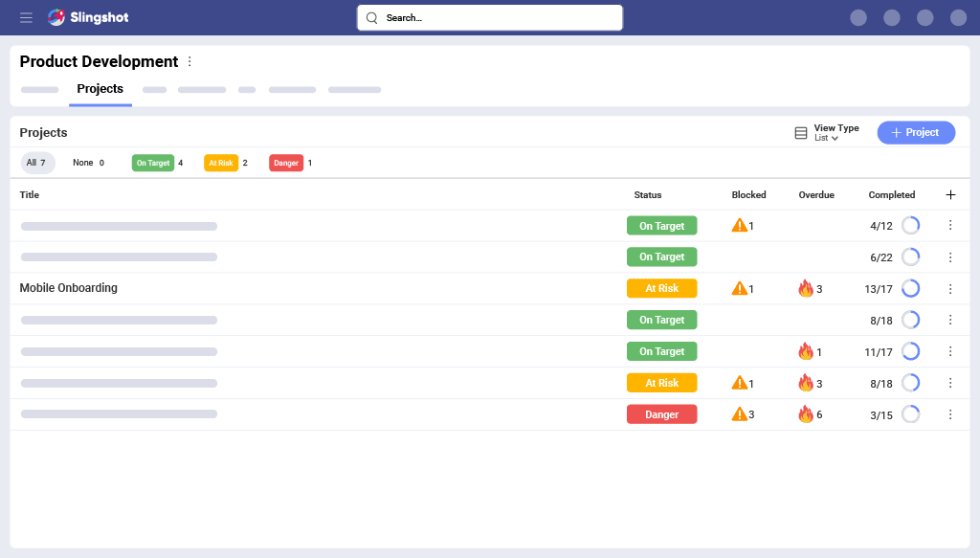Sort by the Status column header
Screen dimensions: 980x558
coord(647,194)
